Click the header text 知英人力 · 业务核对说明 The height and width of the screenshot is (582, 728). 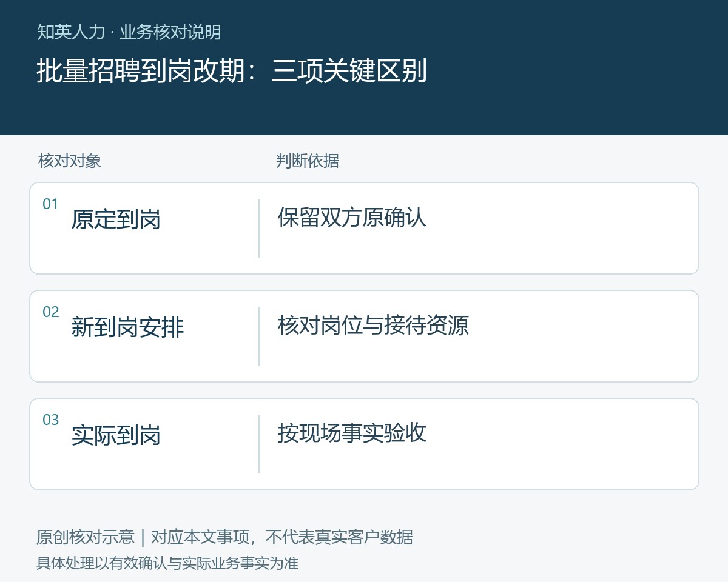tap(129, 32)
